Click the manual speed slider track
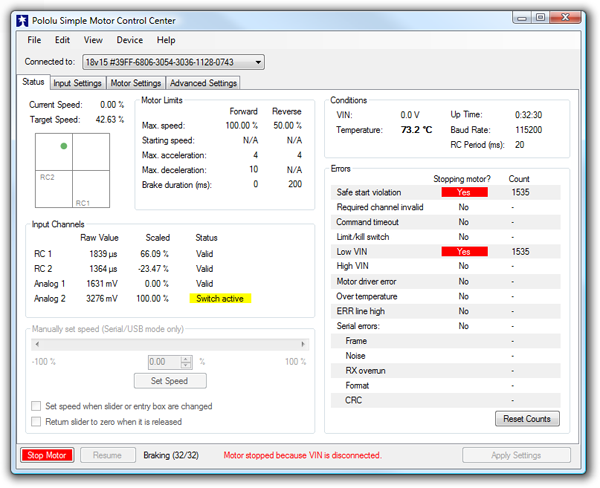 click(170, 344)
